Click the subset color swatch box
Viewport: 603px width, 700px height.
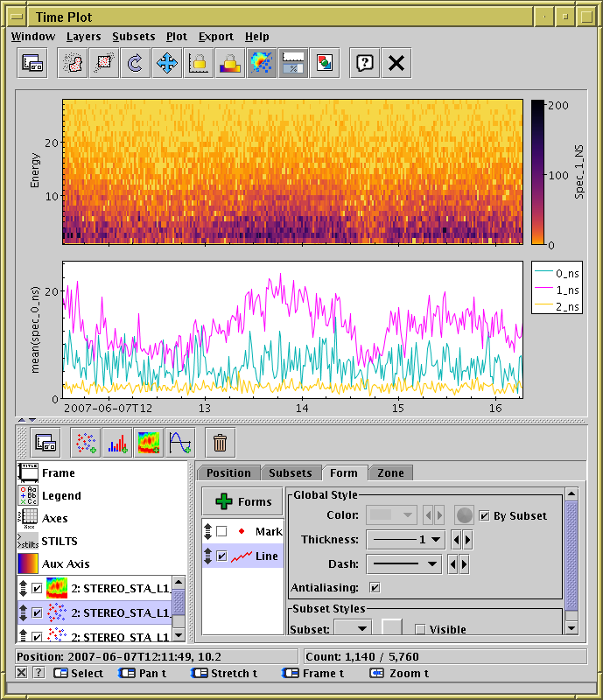[x=391, y=628]
